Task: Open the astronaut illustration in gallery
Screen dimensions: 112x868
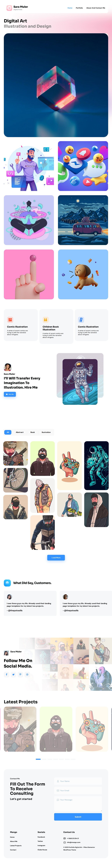Action: (96, 465)
